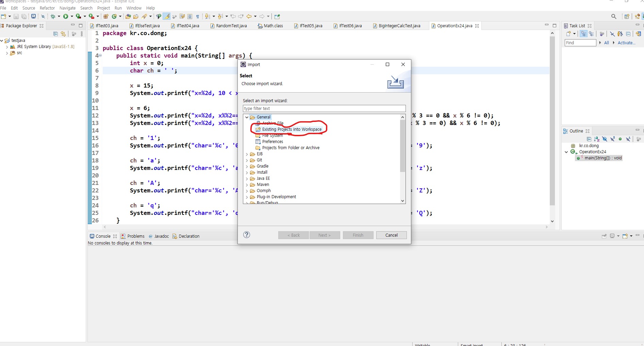Switch to Problems tab in bottom panel
644x346 pixels.
point(133,236)
